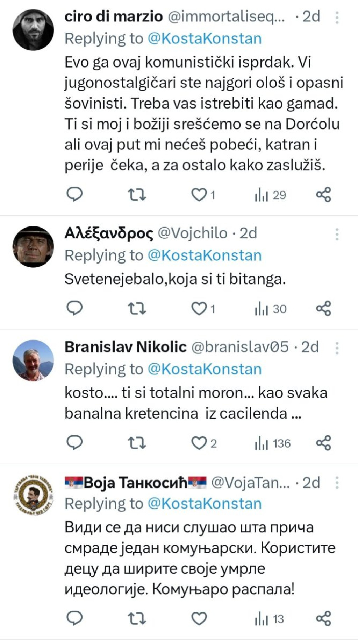This screenshot has width=358, height=644.
Task: Open more options for ciro di marzio's tweet
Action: 337,17
